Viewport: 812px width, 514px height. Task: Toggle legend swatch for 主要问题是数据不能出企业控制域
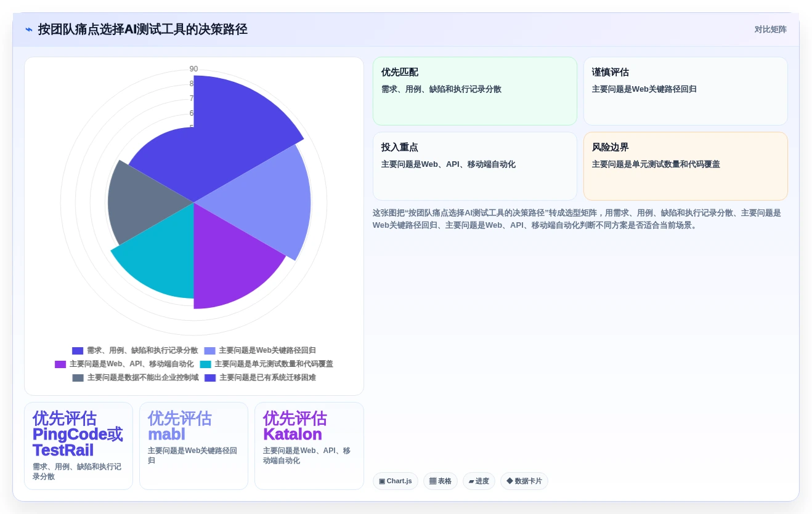(78, 377)
